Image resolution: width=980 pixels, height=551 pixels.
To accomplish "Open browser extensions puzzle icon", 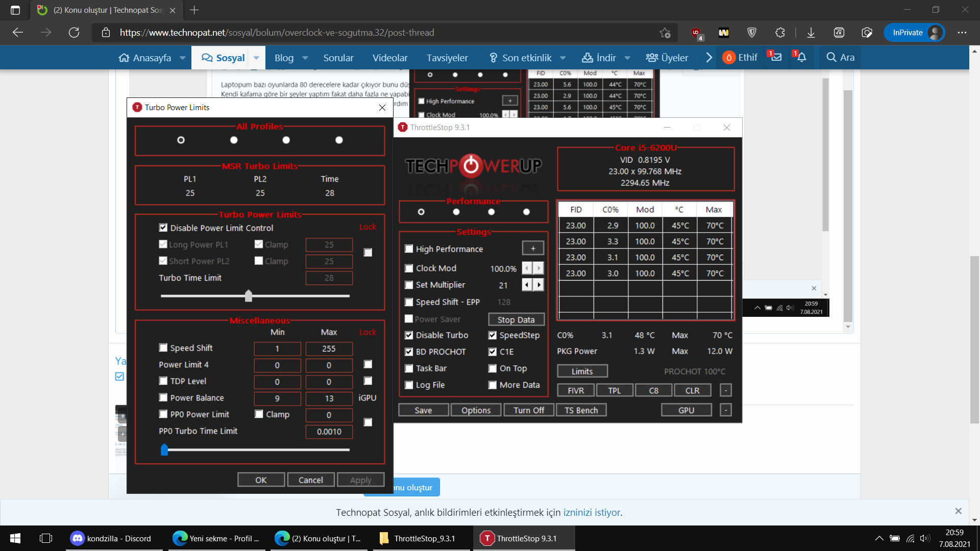I will [x=780, y=33].
